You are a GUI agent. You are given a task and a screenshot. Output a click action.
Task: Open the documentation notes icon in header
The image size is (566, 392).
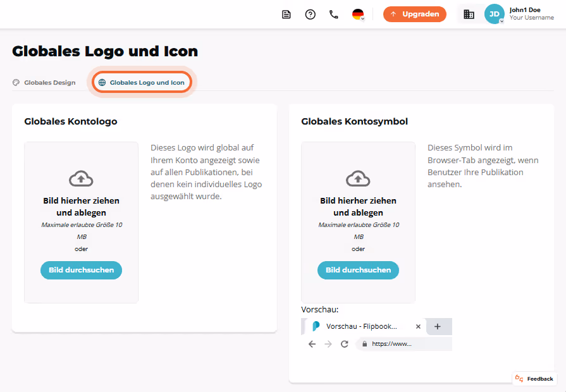pyautogui.click(x=286, y=15)
